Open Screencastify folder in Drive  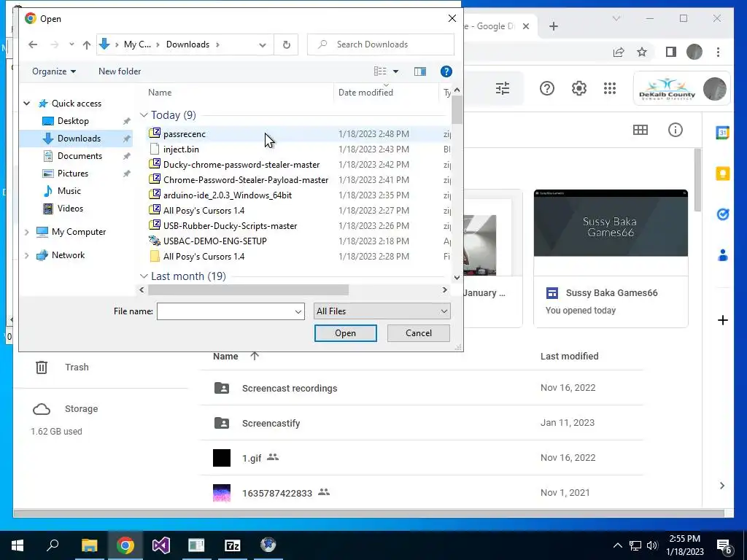(271, 424)
